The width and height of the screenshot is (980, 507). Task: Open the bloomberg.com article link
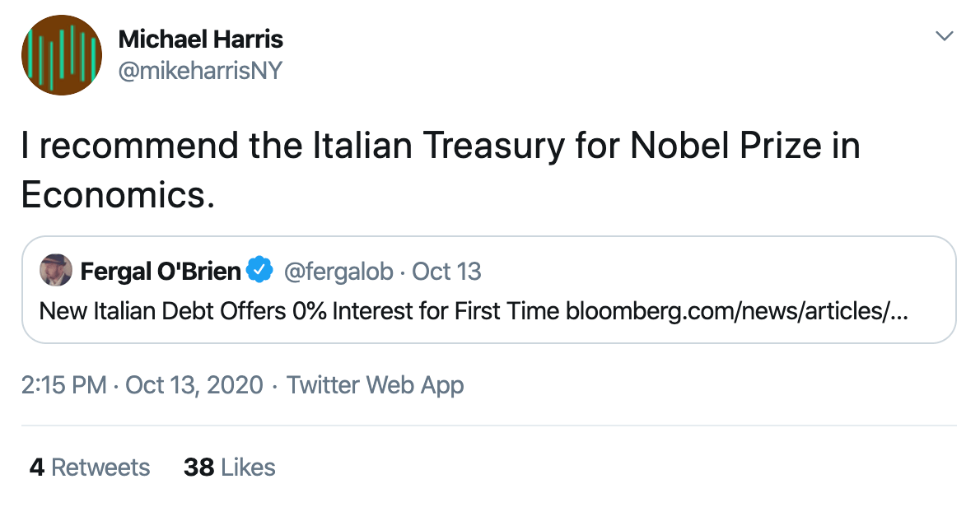pos(737,312)
